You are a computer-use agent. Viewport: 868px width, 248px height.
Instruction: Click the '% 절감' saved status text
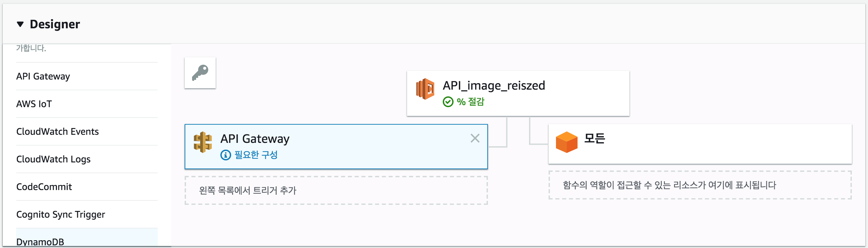click(x=470, y=102)
